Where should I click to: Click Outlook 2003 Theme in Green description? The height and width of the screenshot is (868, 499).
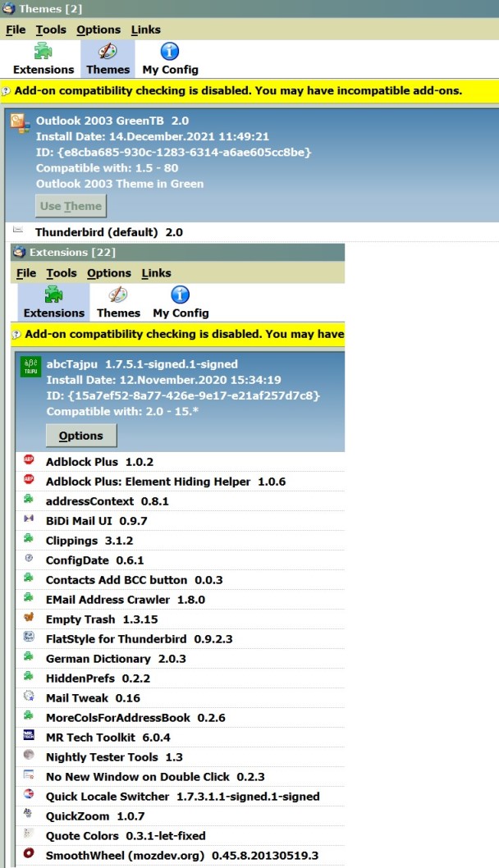click(x=120, y=184)
